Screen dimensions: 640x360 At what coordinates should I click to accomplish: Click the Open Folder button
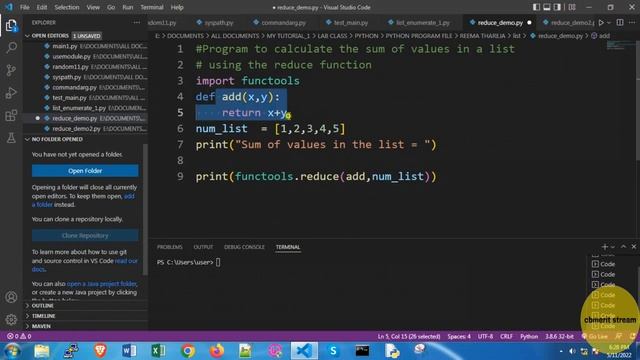85,171
